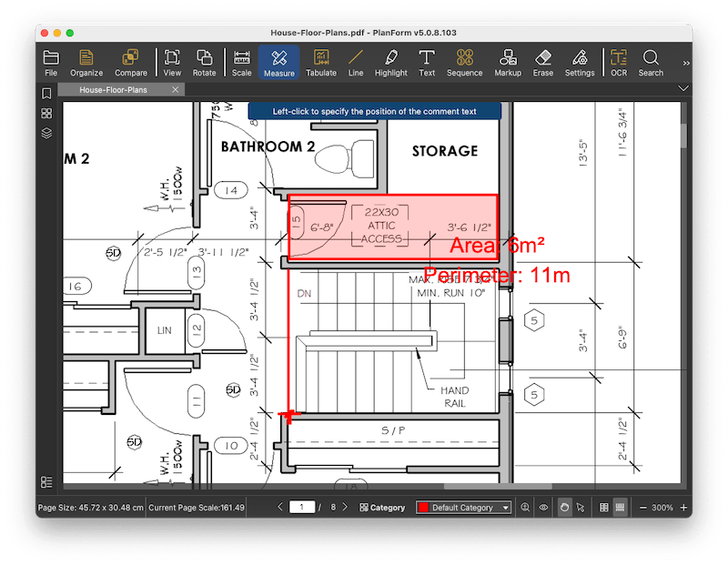Select the Erase tool
This screenshot has height=565, width=728.
(542, 63)
